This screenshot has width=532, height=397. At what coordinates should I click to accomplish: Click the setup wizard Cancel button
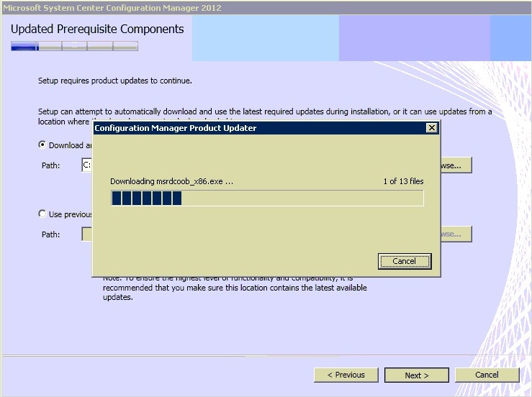click(487, 375)
